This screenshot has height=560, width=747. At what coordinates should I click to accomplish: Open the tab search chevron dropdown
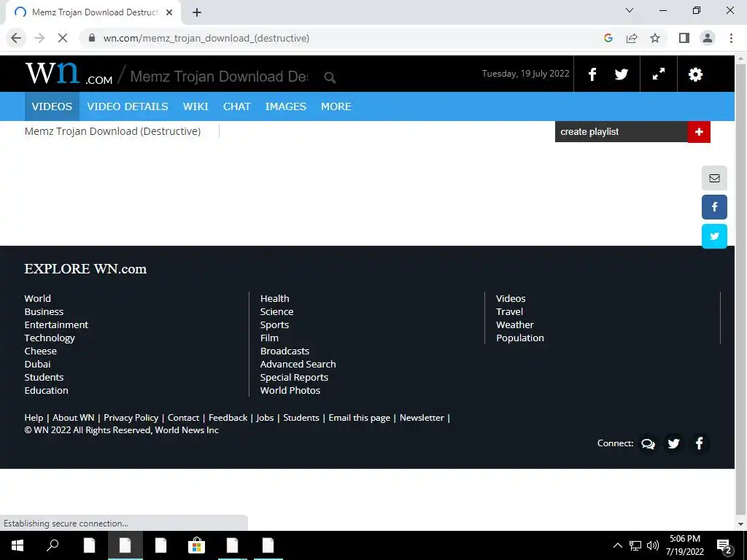[630, 10]
